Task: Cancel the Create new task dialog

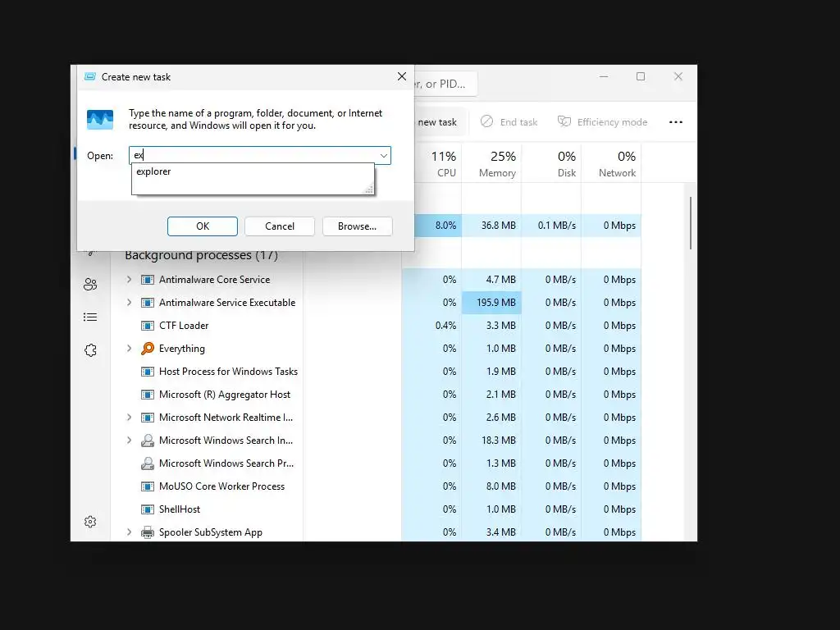Action: (x=280, y=226)
